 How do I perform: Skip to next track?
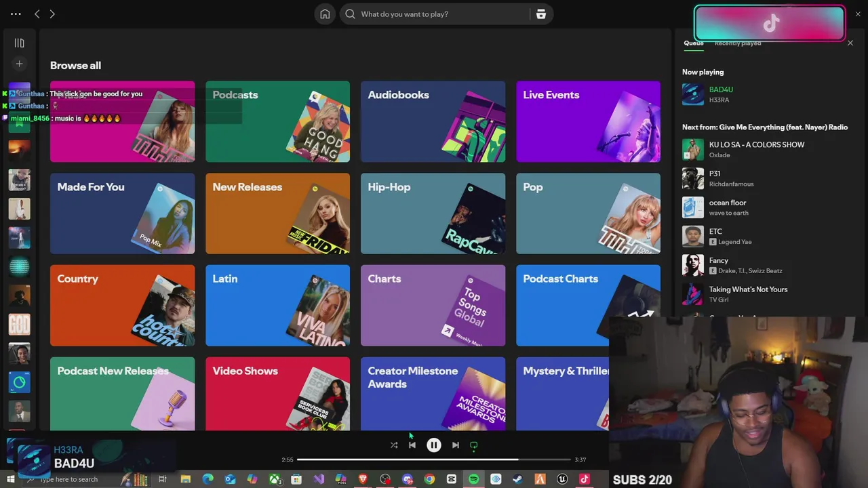pyautogui.click(x=456, y=445)
